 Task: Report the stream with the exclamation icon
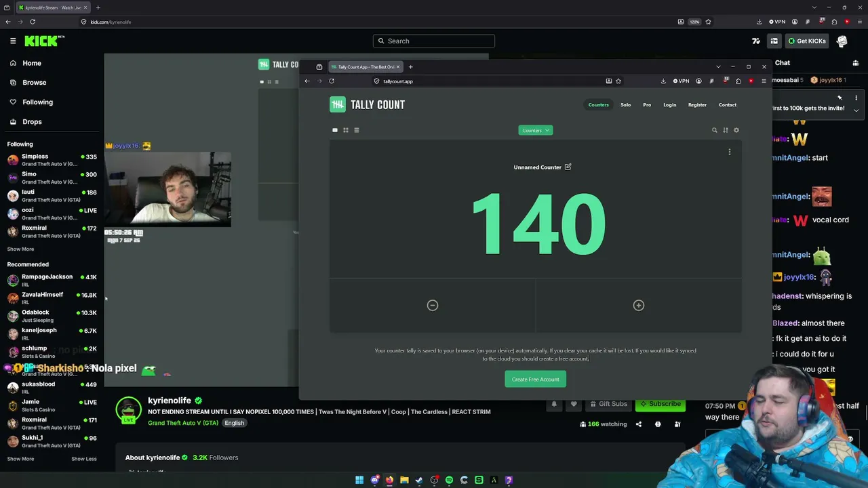(658, 424)
